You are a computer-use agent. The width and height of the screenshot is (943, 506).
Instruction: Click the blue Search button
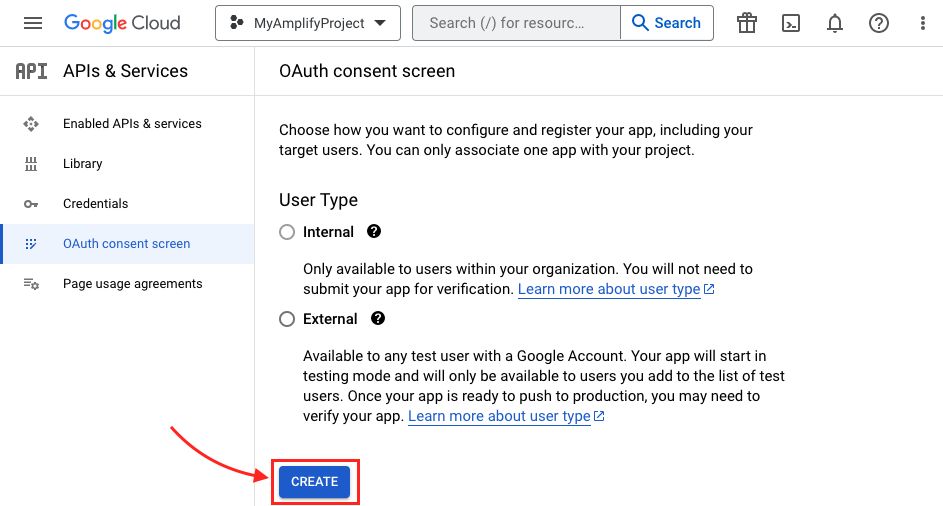667,23
